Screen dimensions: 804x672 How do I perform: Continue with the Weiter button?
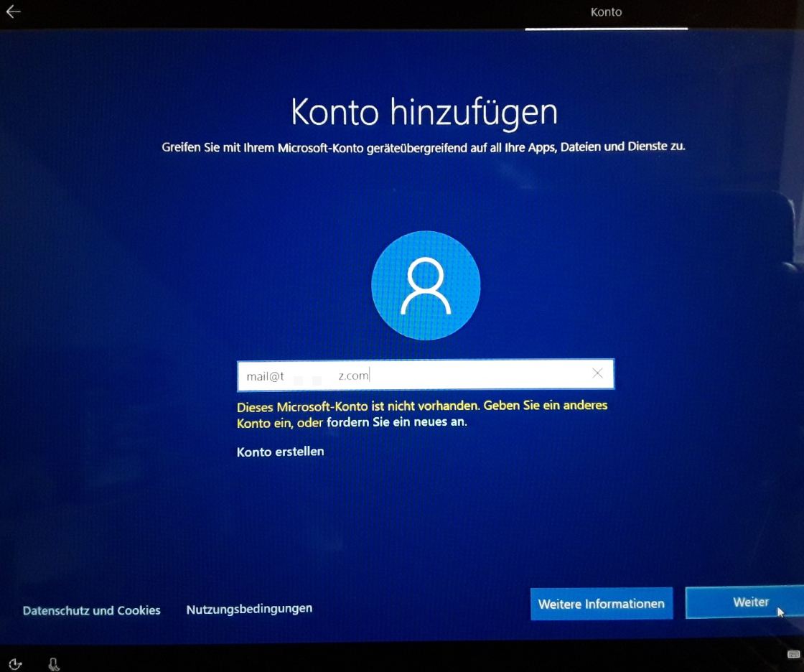744,602
